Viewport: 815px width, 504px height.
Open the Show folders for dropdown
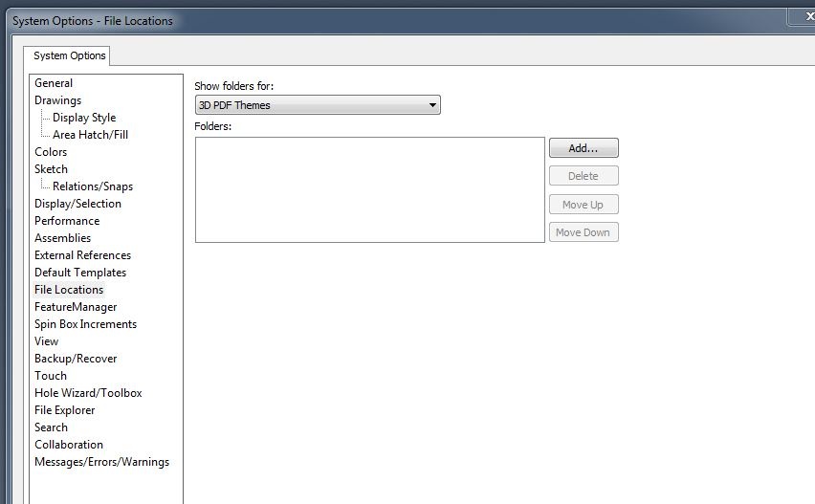(x=318, y=105)
